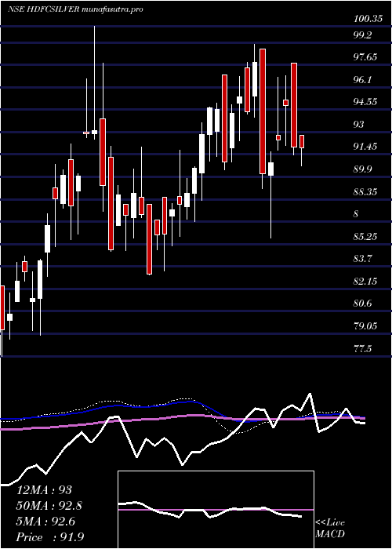The height and width of the screenshot is (549, 392).
Task: Click the 50MA : 92.8 readout
Action: (x=49, y=506)
